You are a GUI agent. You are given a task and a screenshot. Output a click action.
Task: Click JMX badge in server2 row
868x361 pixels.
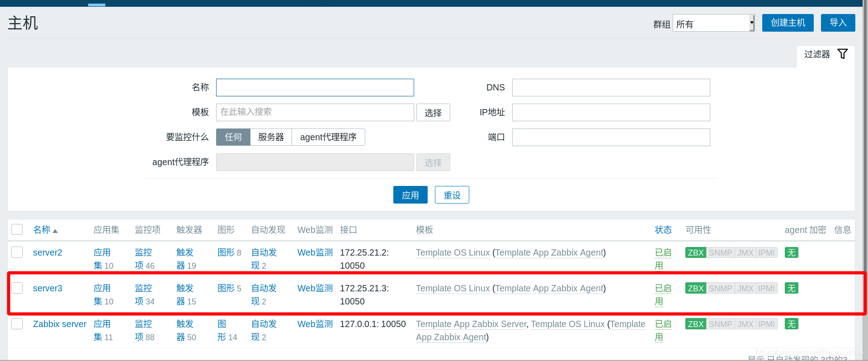(x=745, y=252)
